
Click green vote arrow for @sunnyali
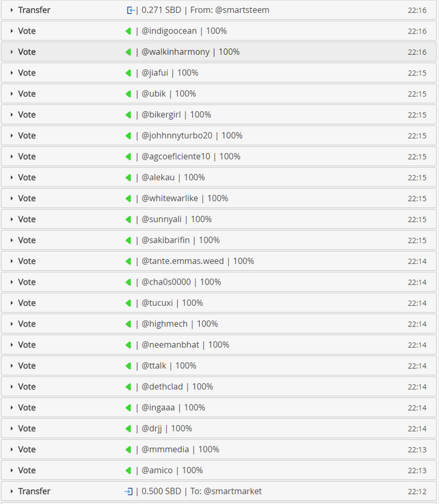click(x=128, y=219)
